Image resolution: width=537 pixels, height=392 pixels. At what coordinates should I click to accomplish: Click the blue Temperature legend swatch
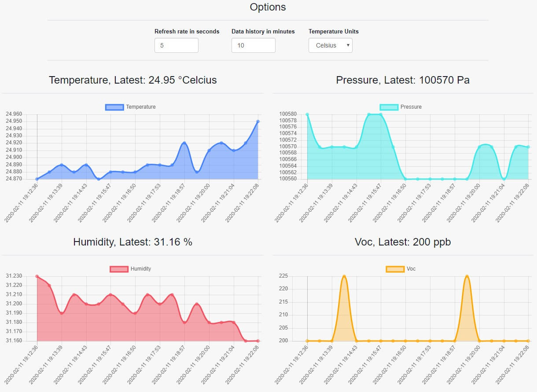(x=114, y=107)
